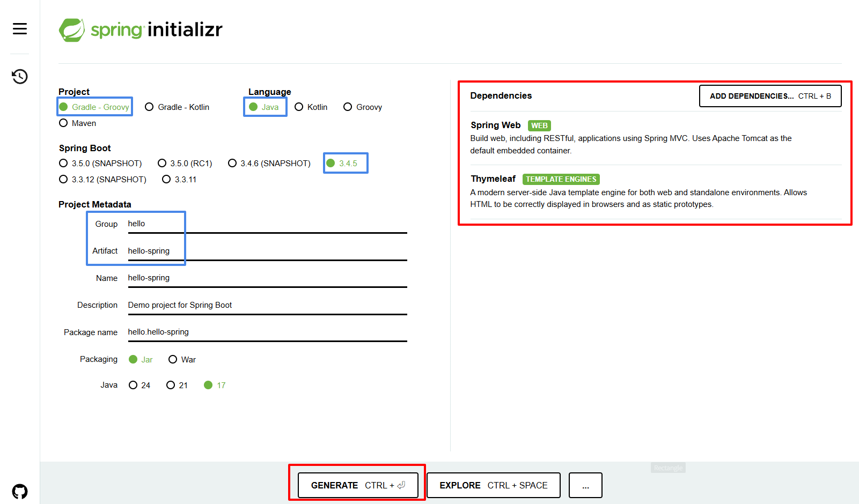
Task: Choose Java as the language
Action: pos(264,107)
